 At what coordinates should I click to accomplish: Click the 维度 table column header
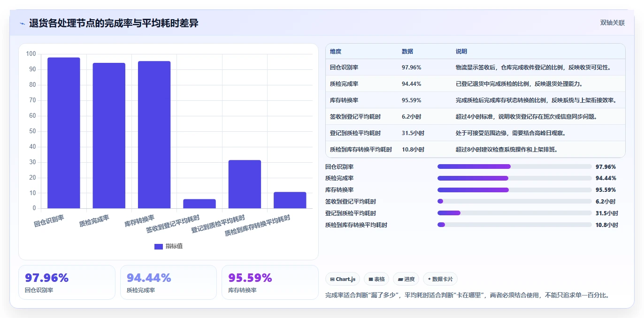point(336,52)
